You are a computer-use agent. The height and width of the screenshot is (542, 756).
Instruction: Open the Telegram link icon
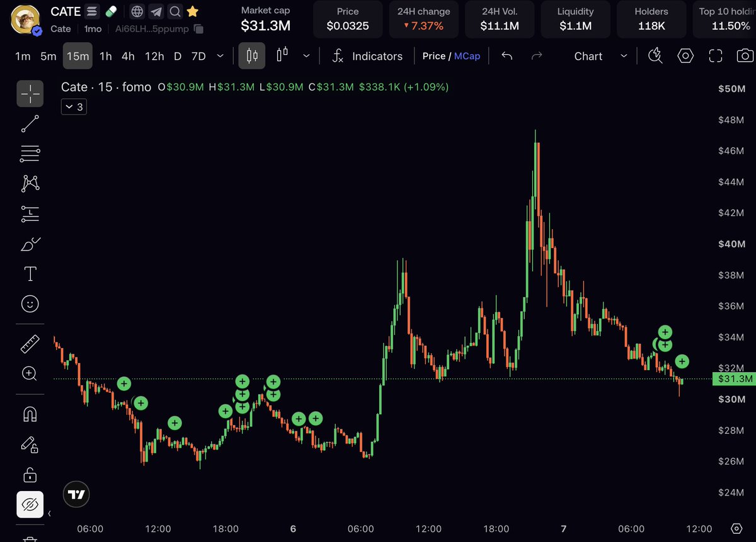[156, 11]
